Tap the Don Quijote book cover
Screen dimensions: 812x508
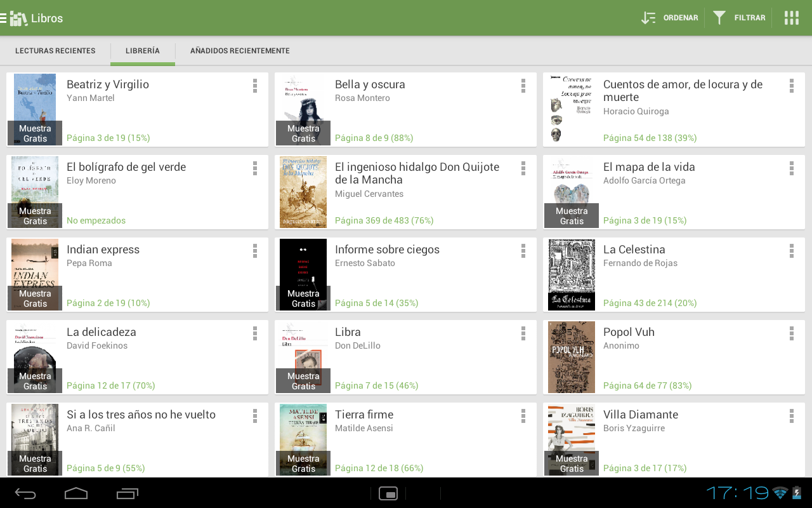(x=303, y=192)
